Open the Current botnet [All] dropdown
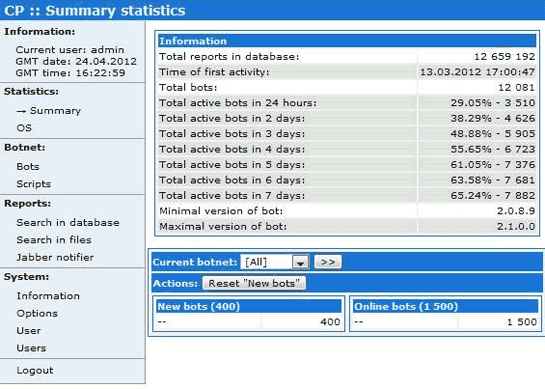545x389 pixels. coord(274,262)
